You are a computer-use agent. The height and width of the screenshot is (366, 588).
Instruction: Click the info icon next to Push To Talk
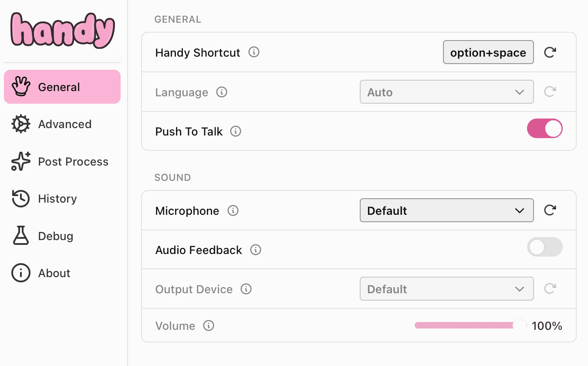236,131
